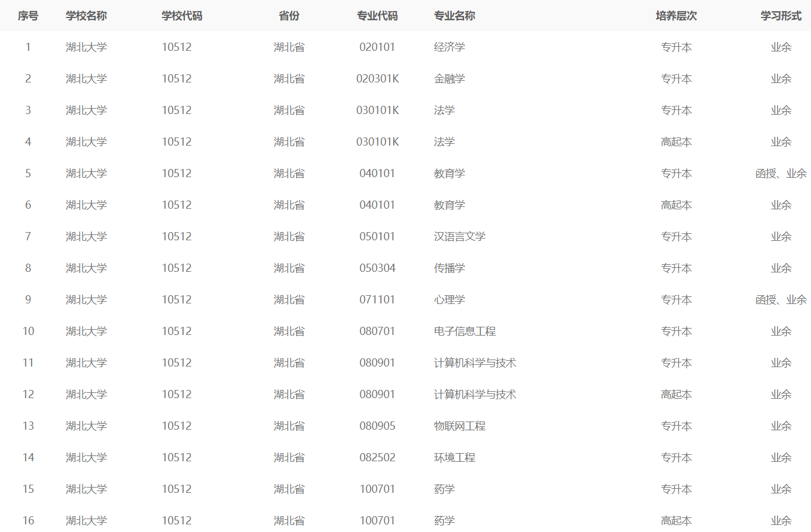Click 高起本 in the row 4
Image resolution: width=811 pixels, height=532 pixels.
676,142
